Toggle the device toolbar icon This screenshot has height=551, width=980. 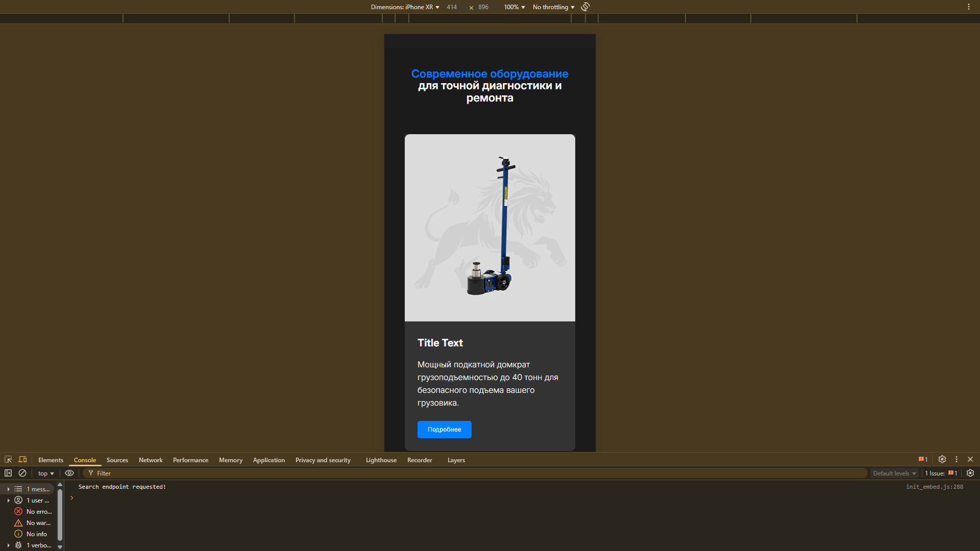[22, 460]
